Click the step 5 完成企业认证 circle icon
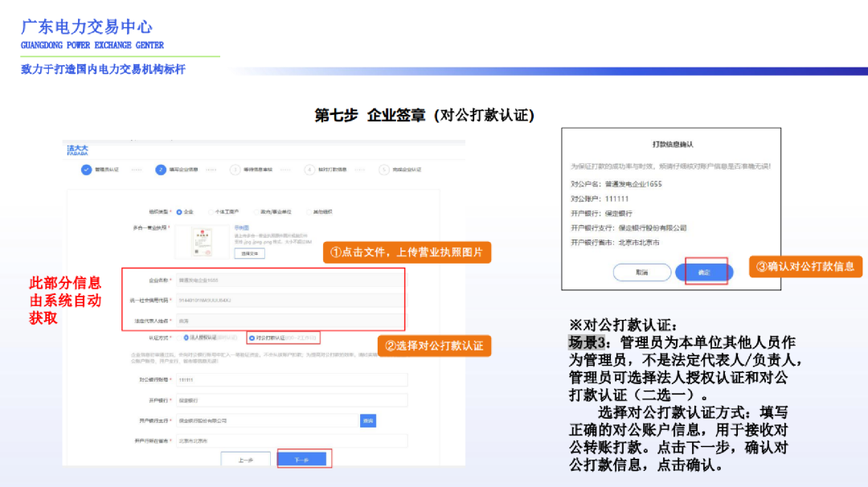Image resolution: width=868 pixels, height=487 pixels. pyautogui.click(x=383, y=170)
